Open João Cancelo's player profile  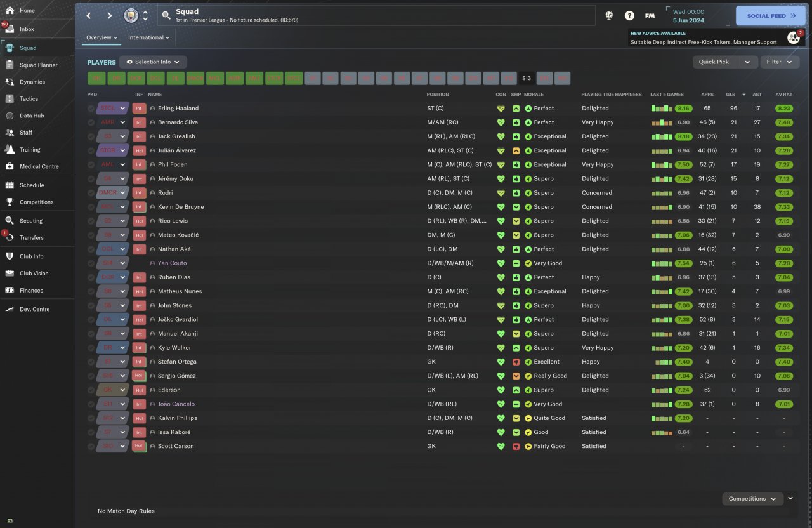tap(176, 404)
